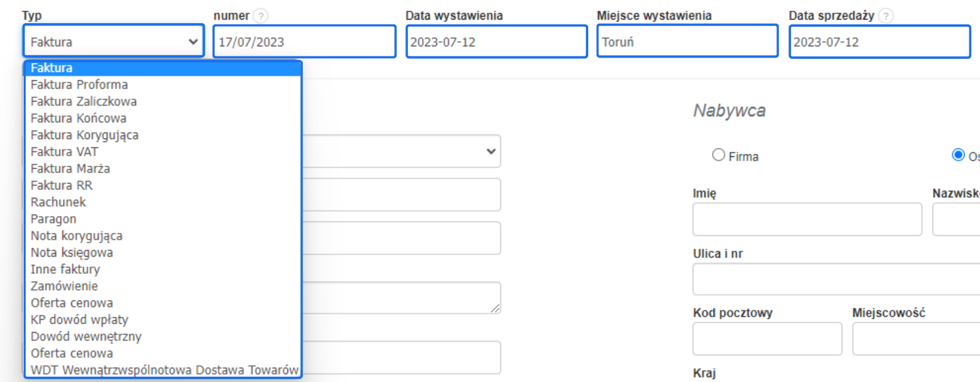Focus the Data wystawienia date field
Viewport: 980px width, 382px height.
point(496,42)
